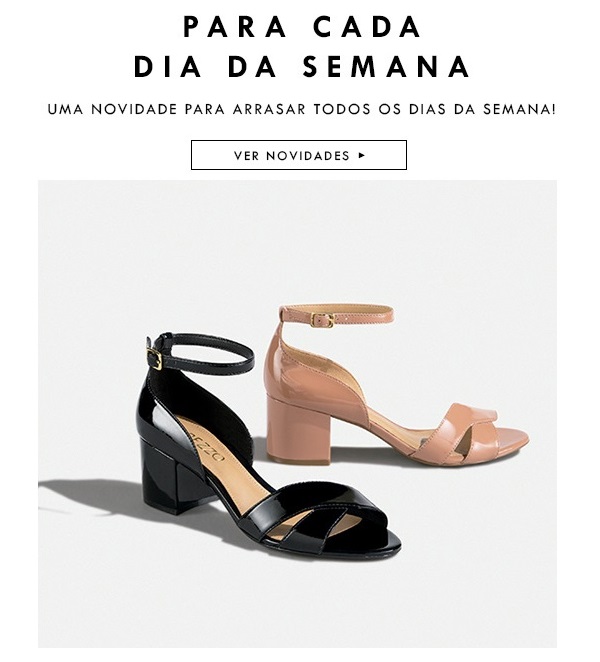Image resolution: width=600 pixels, height=662 pixels.
Task: Click the arrow icon beside VER NOVIDADES
Action: point(361,155)
